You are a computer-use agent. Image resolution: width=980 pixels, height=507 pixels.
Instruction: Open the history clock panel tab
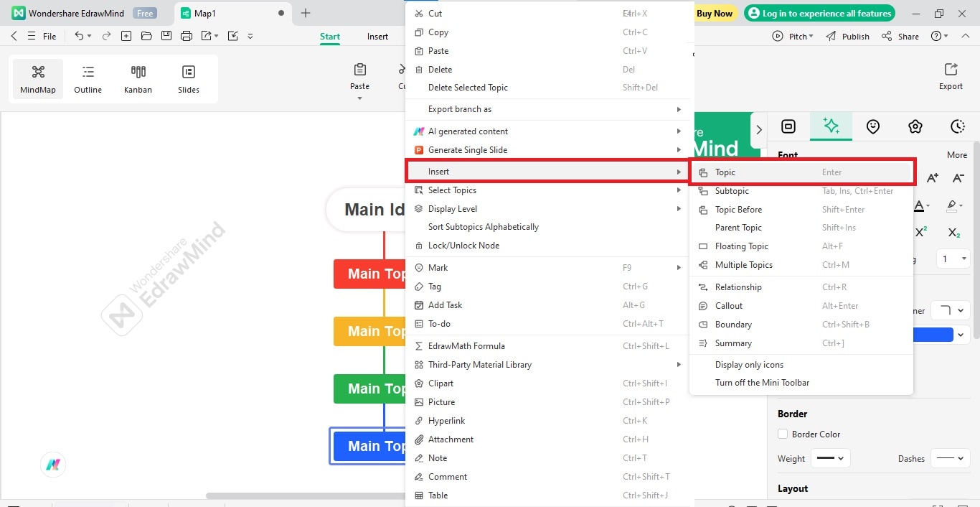pos(958,126)
